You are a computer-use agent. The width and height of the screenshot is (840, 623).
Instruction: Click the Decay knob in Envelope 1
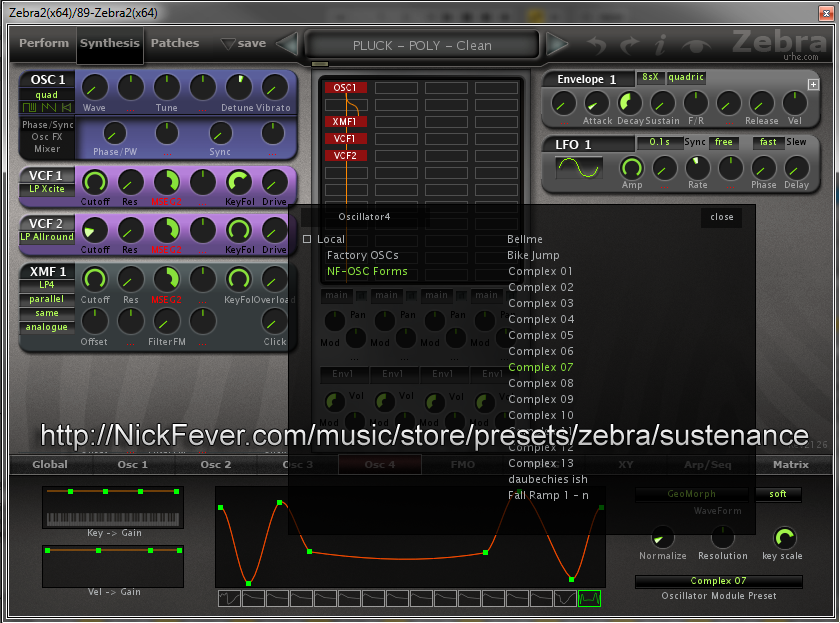630,103
